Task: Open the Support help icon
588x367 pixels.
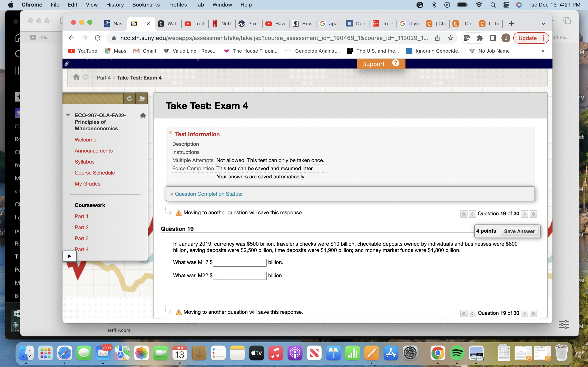Action: [x=395, y=63]
